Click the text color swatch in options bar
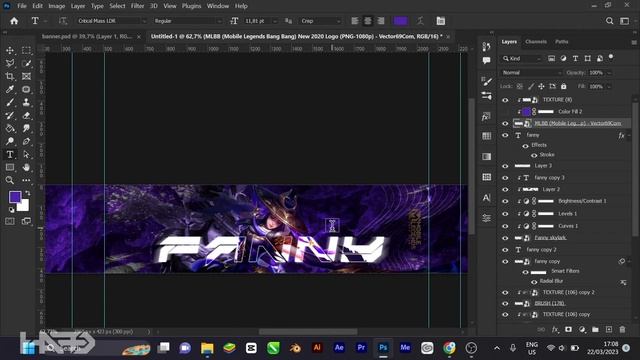Viewport: 640px width, 360px height. click(400, 21)
